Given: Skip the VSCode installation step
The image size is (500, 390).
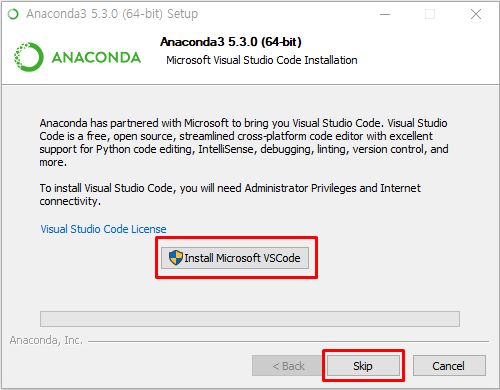Looking at the screenshot, I should [x=363, y=366].
